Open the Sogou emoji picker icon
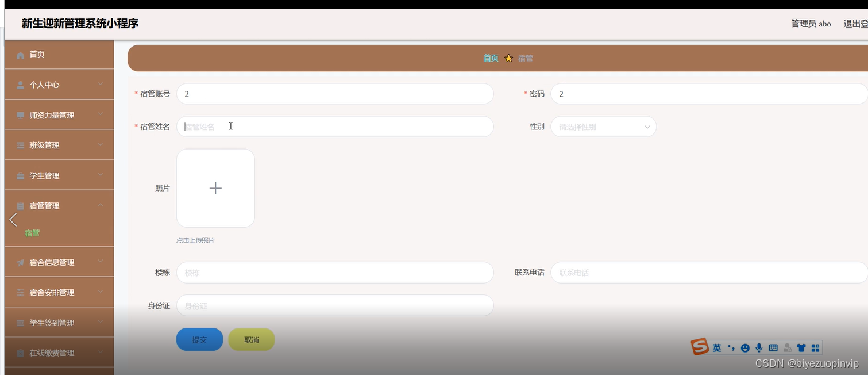 pyautogui.click(x=745, y=347)
